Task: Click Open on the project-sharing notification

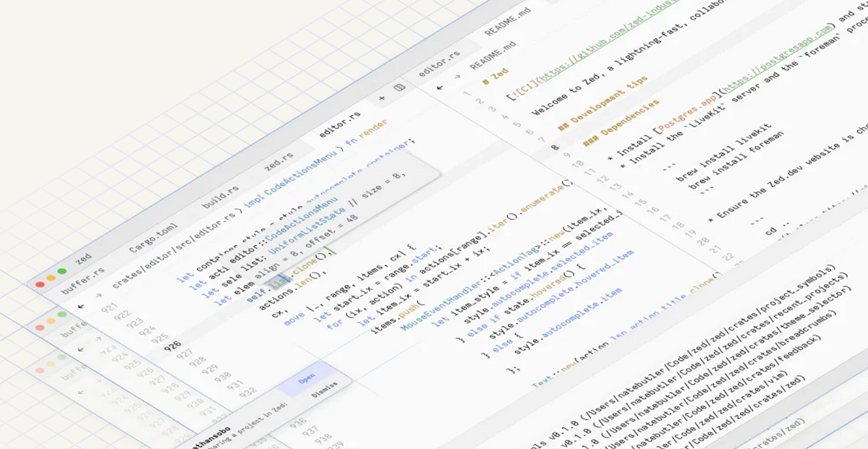Action: pos(307,377)
